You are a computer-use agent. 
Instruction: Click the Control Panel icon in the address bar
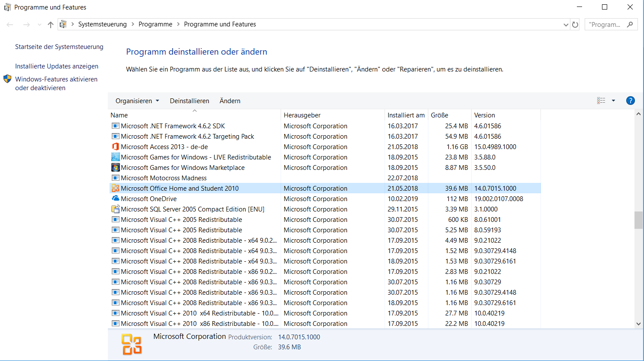tap(63, 24)
